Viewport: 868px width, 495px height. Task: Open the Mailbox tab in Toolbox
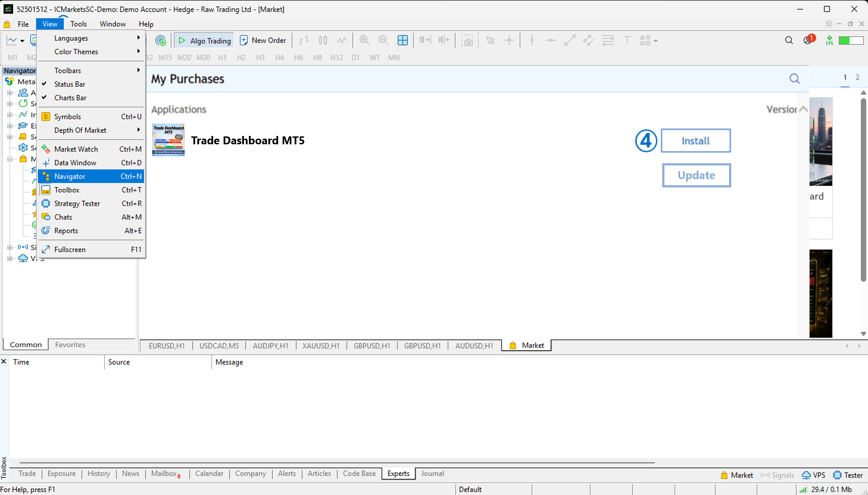pos(166,474)
